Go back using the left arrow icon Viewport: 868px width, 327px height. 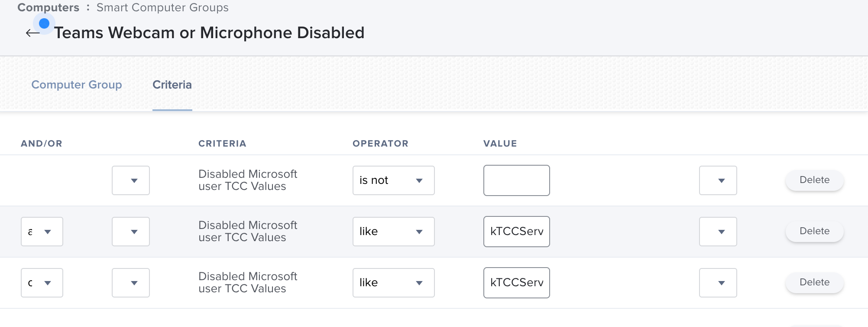tap(33, 33)
